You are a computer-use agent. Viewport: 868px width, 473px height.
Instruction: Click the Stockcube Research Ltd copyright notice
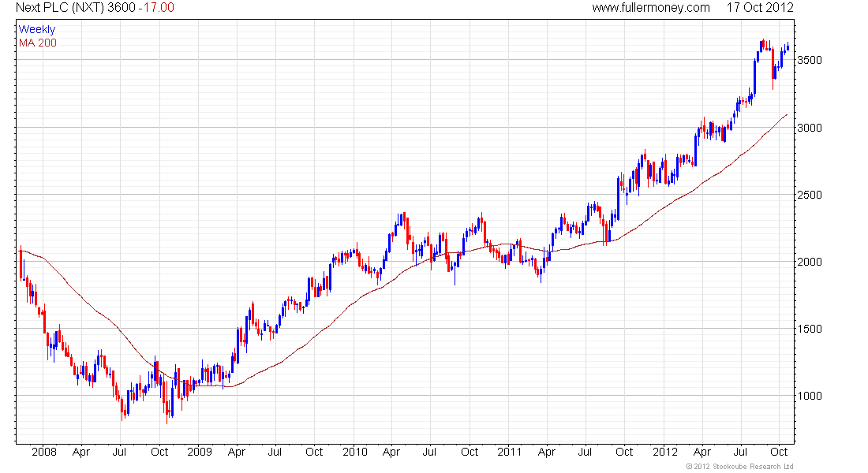tap(739, 467)
